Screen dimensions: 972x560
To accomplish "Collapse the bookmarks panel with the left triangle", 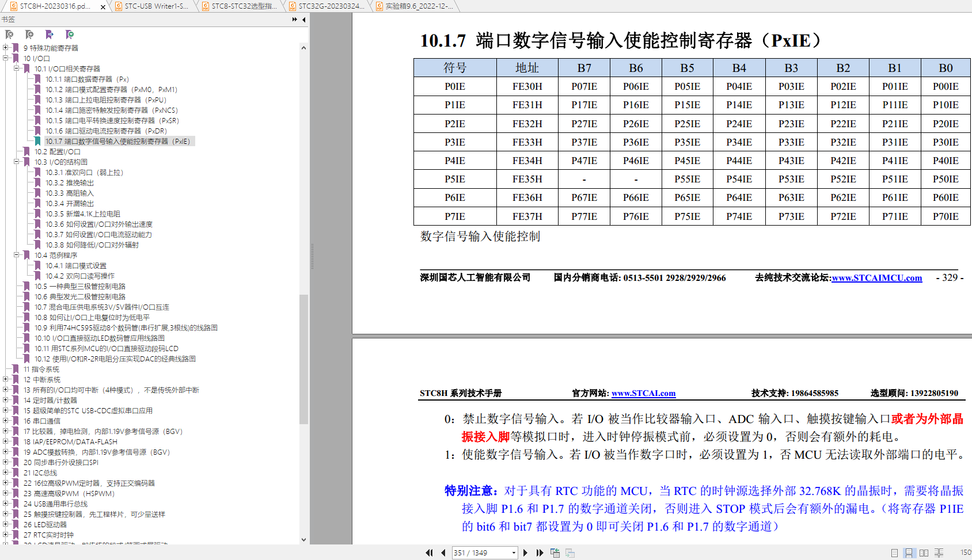I will tap(304, 20).
